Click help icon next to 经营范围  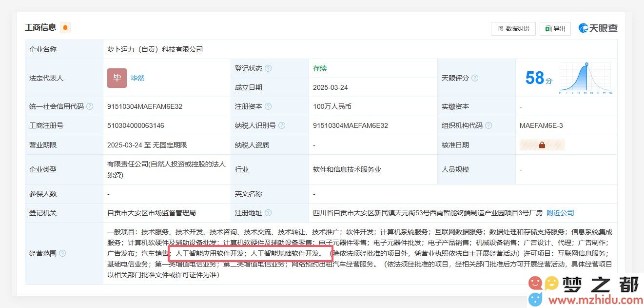coord(62,253)
